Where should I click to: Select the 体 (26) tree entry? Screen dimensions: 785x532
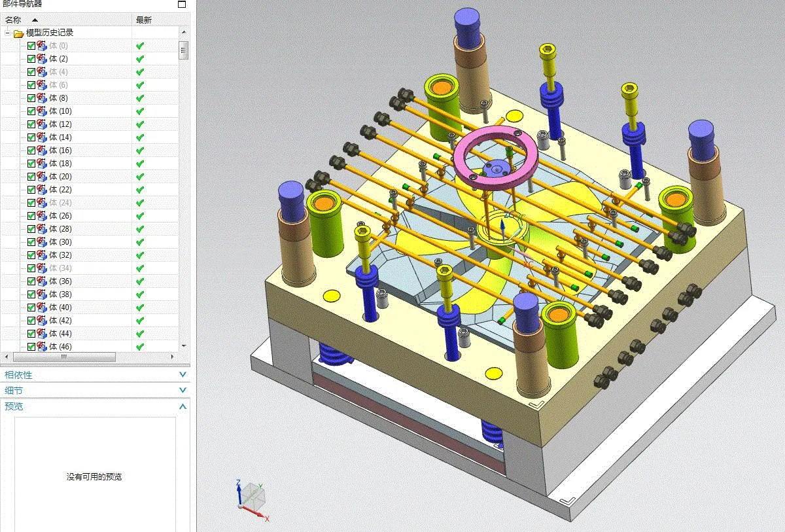tap(59, 216)
